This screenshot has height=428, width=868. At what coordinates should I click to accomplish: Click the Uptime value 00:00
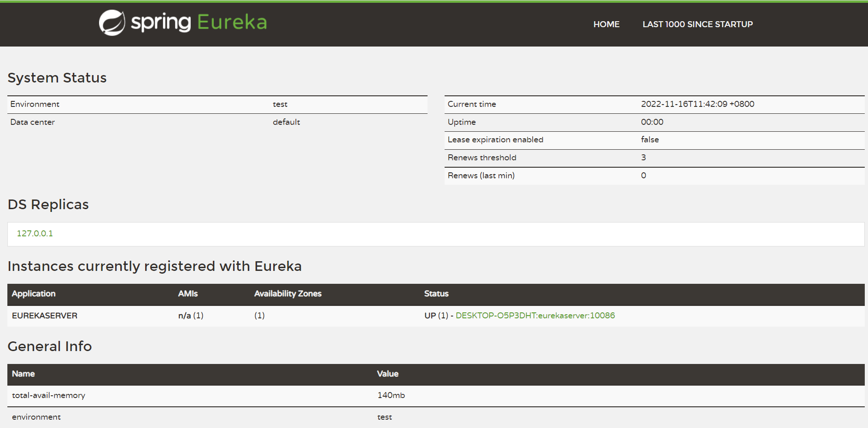pos(652,122)
